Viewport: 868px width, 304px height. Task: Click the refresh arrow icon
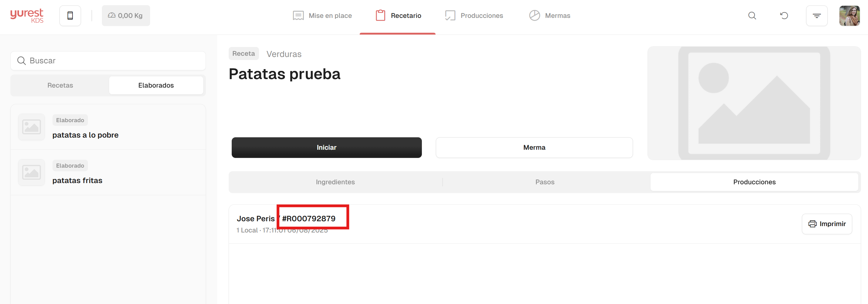[x=784, y=16]
